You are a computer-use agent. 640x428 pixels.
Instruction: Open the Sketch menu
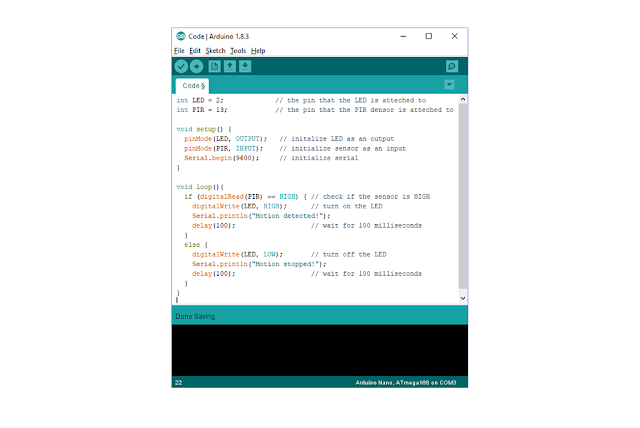[215, 51]
